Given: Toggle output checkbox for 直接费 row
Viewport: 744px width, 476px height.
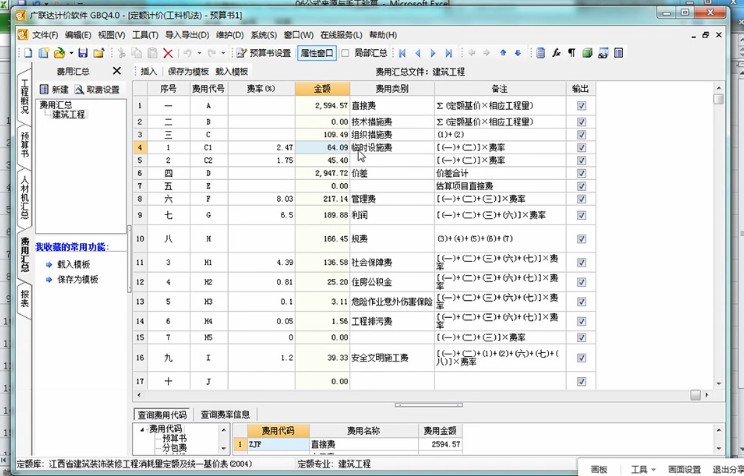Looking at the screenshot, I should click(x=581, y=106).
